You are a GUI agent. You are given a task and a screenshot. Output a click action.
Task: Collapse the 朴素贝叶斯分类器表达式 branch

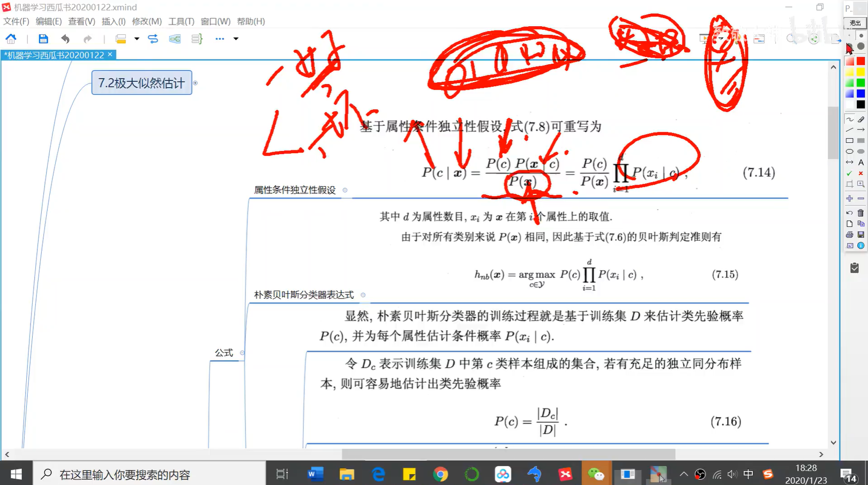[363, 295]
